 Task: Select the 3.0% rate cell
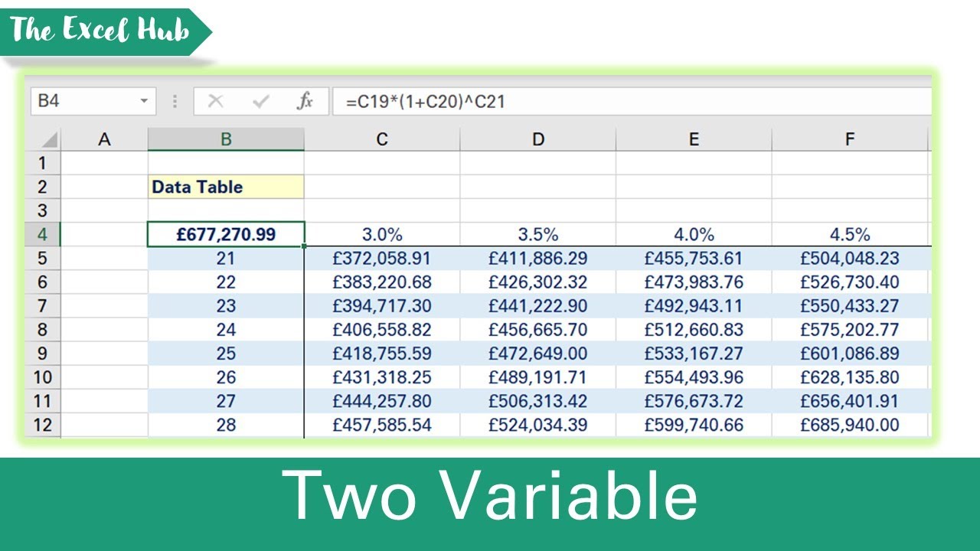pos(382,234)
